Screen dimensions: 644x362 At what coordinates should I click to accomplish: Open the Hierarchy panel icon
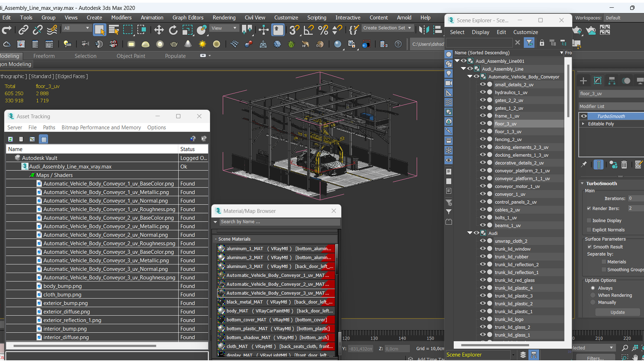tap(612, 81)
